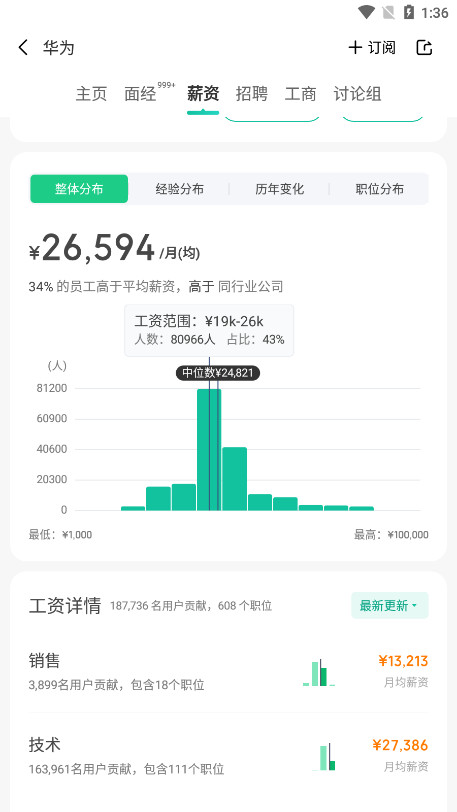Expand the 最新更新 sort dropdown
457x812 pixels.
click(390, 605)
